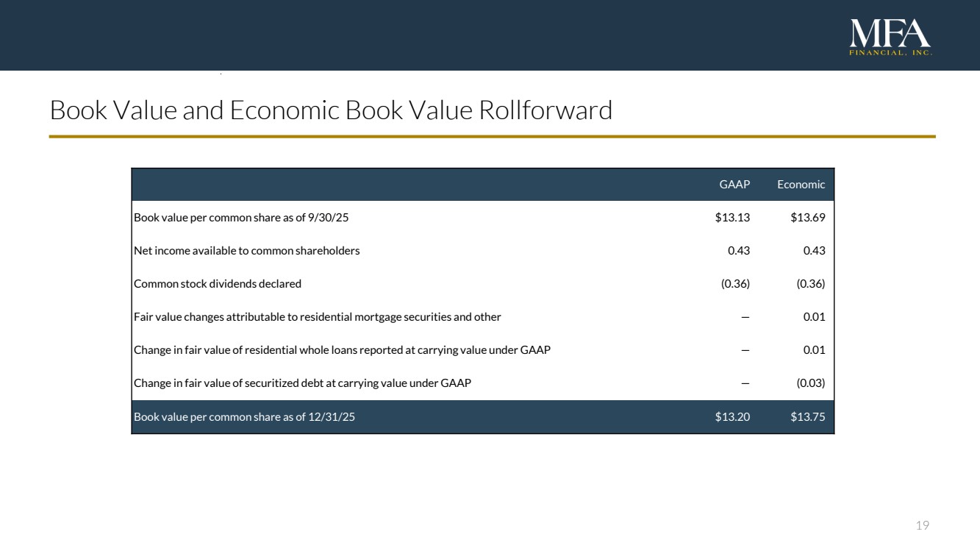Image resolution: width=980 pixels, height=551 pixels.
Task: Select 'Net income available to common shareholders' row
Action: [246, 251]
